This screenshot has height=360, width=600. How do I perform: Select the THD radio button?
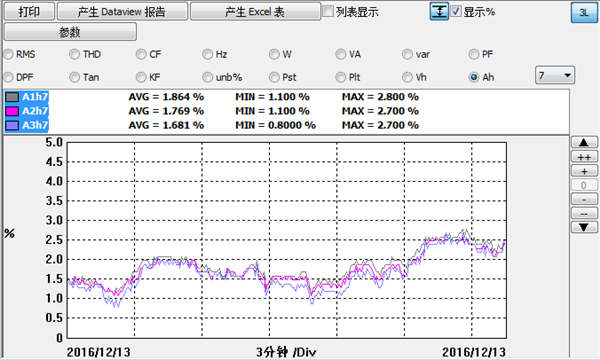coord(74,54)
